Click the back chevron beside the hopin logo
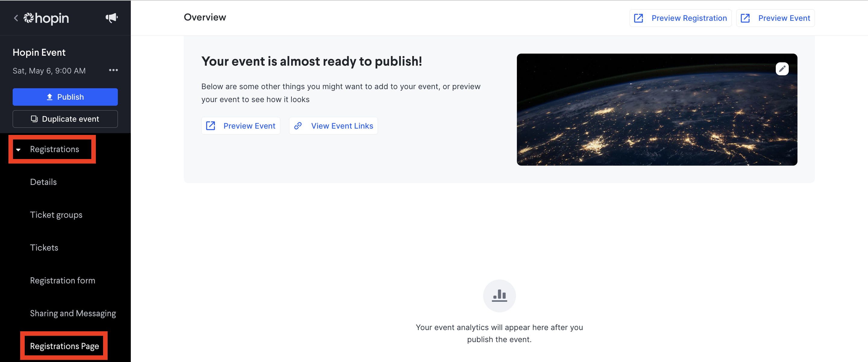Image resolution: width=868 pixels, height=362 pixels. (x=16, y=18)
